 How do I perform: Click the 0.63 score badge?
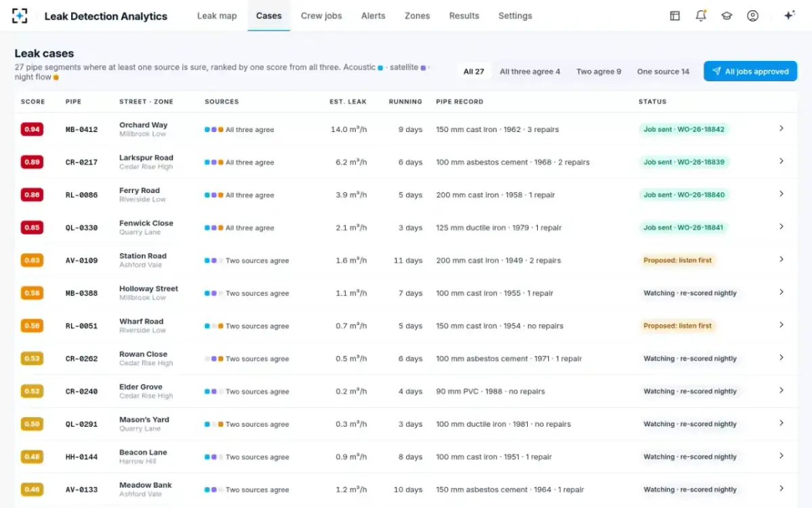pyautogui.click(x=32, y=260)
